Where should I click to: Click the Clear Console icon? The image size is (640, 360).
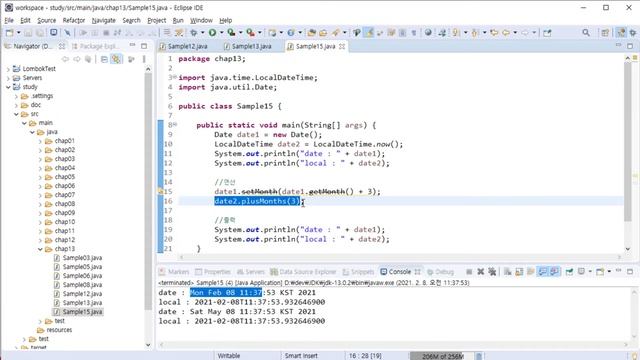point(507,271)
